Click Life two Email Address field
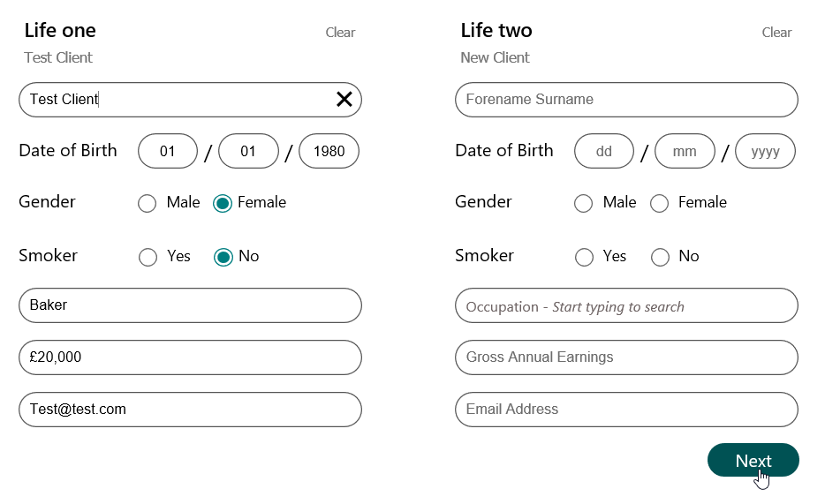Viewport: 825px width, 504px height. pyautogui.click(x=626, y=410)
